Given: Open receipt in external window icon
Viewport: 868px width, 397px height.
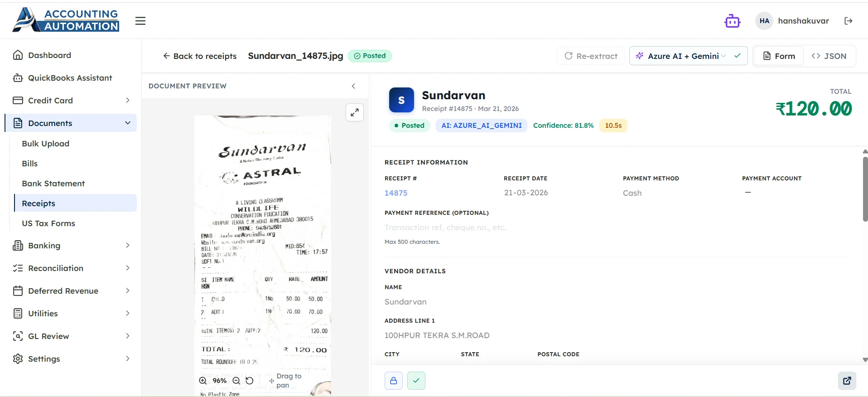Looking at the screenshot, I should [x=847, y=381].
